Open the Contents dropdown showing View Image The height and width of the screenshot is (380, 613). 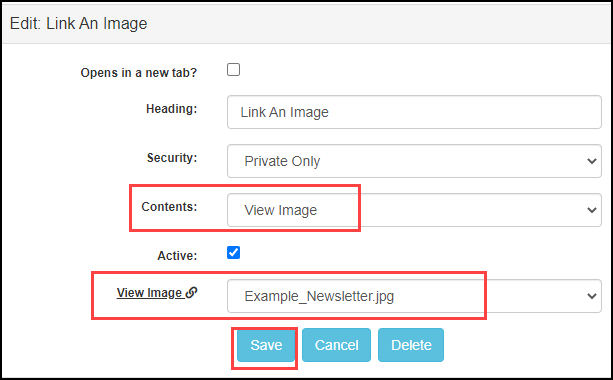click(414, 210)
